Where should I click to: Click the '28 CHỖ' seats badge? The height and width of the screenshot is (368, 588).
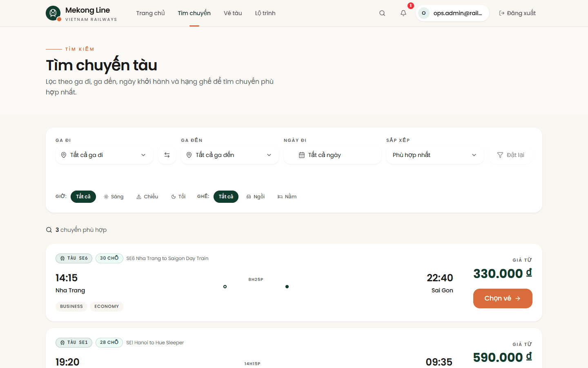point(109,343)
